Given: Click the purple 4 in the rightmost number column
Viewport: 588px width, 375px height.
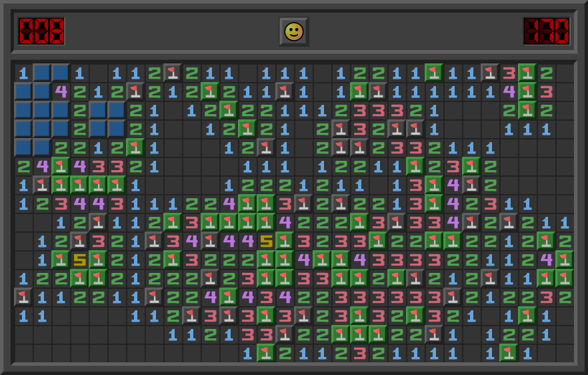Looking at the screenshot, I should coord(546,260).
